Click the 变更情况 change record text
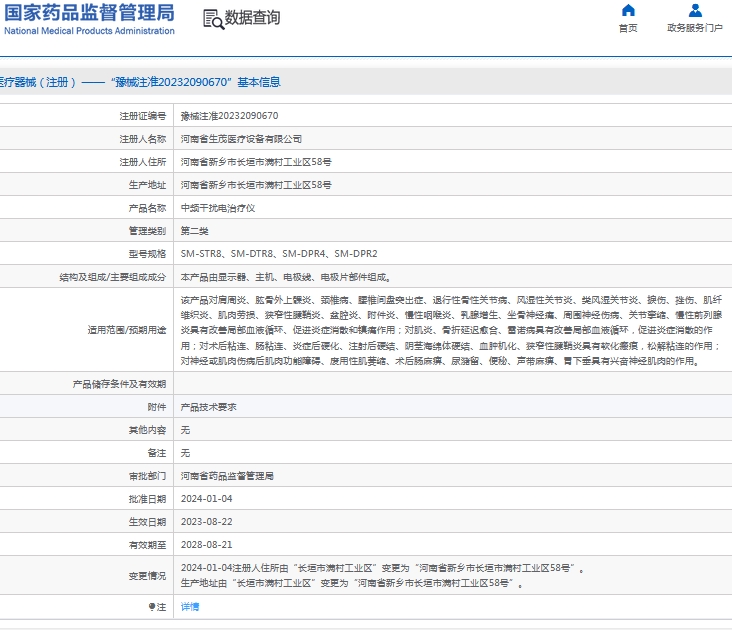Screen dimensions: 732x630 [x=382, y=576]
